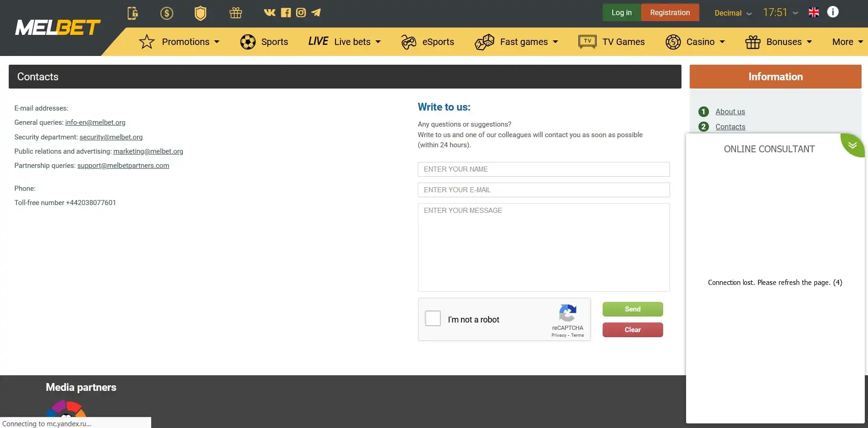This screenshot has width=868, height=428.
Task: Open the Decimal odds format dropdown
Action: click(x=733, y=13)
